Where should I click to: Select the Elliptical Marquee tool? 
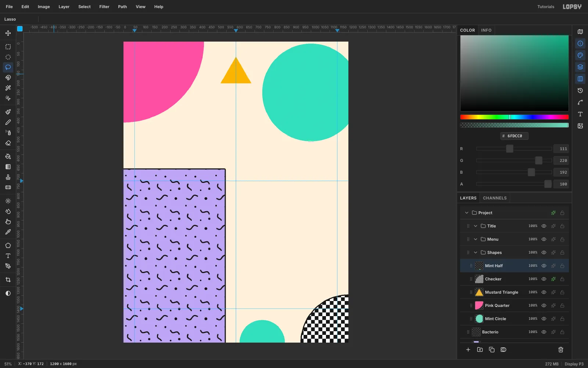click(x=8, y=57)
